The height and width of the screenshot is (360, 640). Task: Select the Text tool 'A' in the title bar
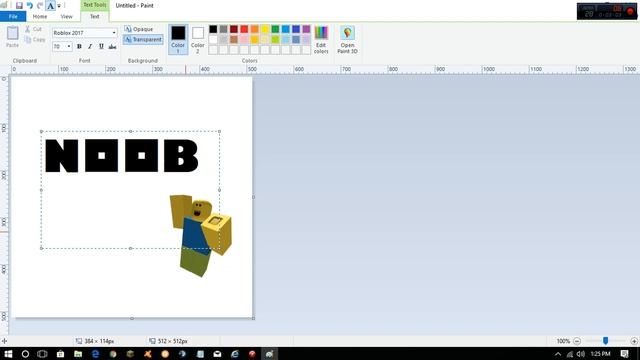(51, 6)
